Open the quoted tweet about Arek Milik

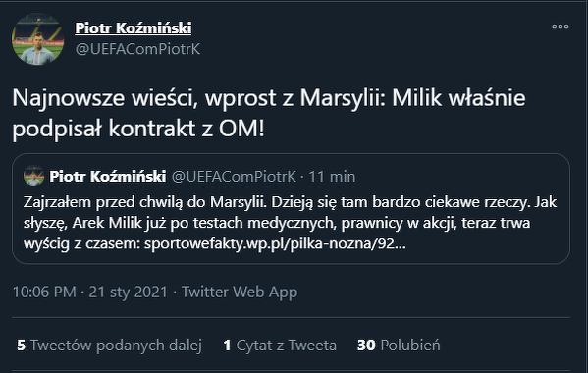291,209
